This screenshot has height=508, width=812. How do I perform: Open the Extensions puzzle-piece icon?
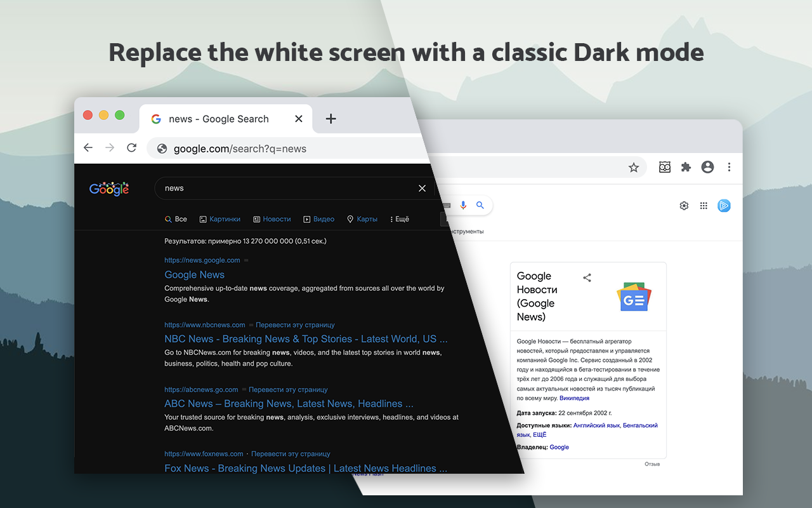[x=686, y=167]
